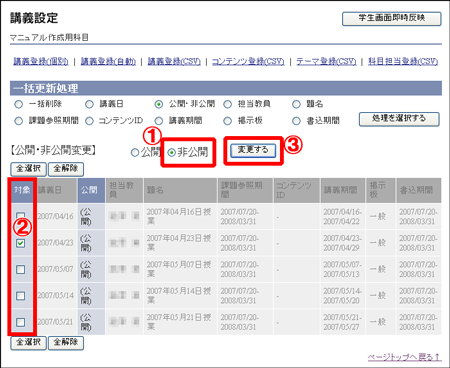
Task: Click the 書込期間 column header
Action: (419, 190)
